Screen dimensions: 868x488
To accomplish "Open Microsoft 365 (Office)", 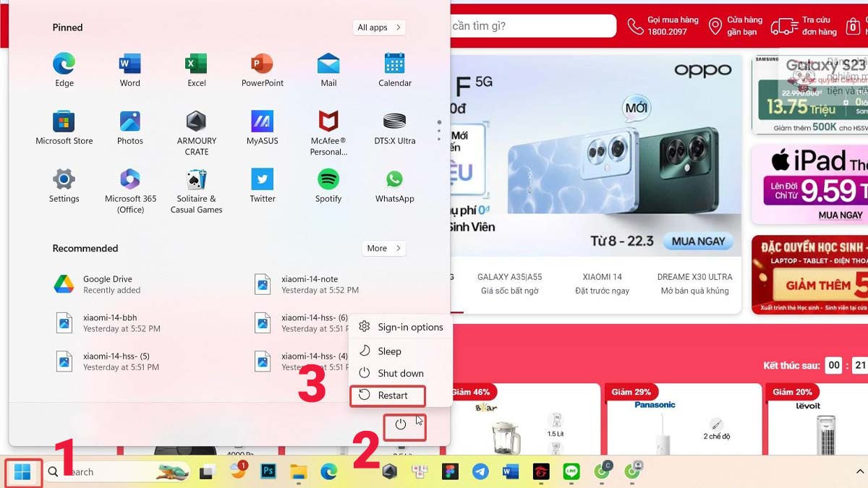I will click(130, 191).
